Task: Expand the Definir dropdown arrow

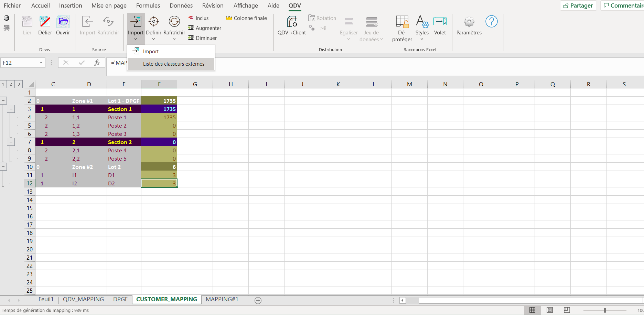Action: 153,39
